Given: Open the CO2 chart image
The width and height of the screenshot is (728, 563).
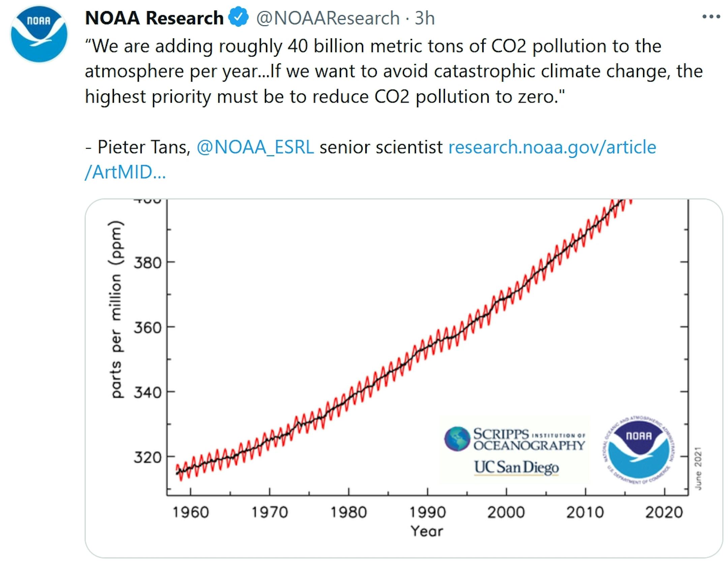Looking at the screenshot, I should [404, 337].
